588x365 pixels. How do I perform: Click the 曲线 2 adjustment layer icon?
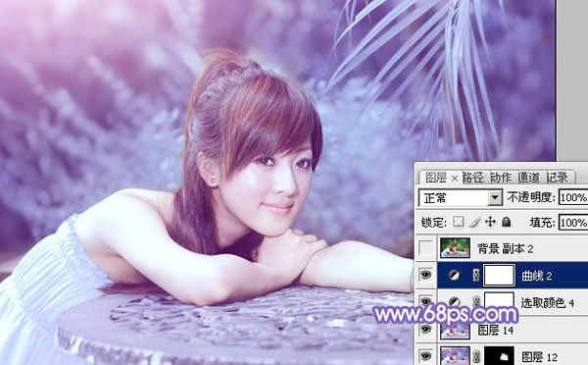[454, 276]
